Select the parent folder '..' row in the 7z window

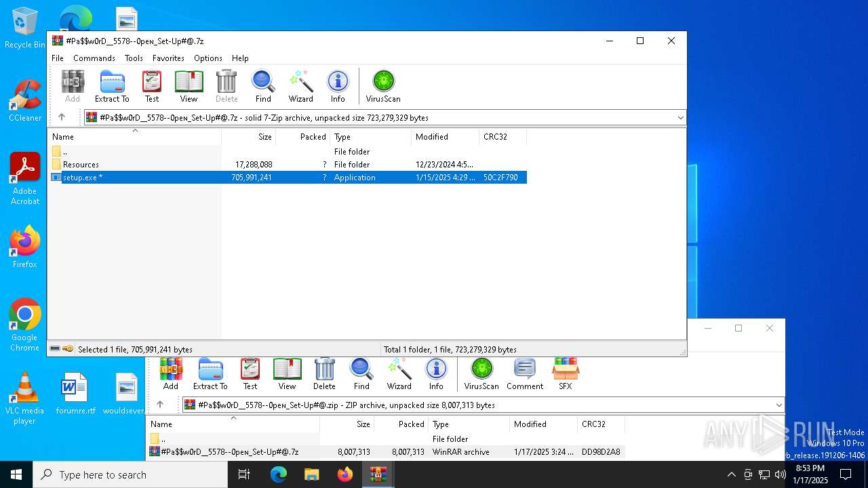288,152
